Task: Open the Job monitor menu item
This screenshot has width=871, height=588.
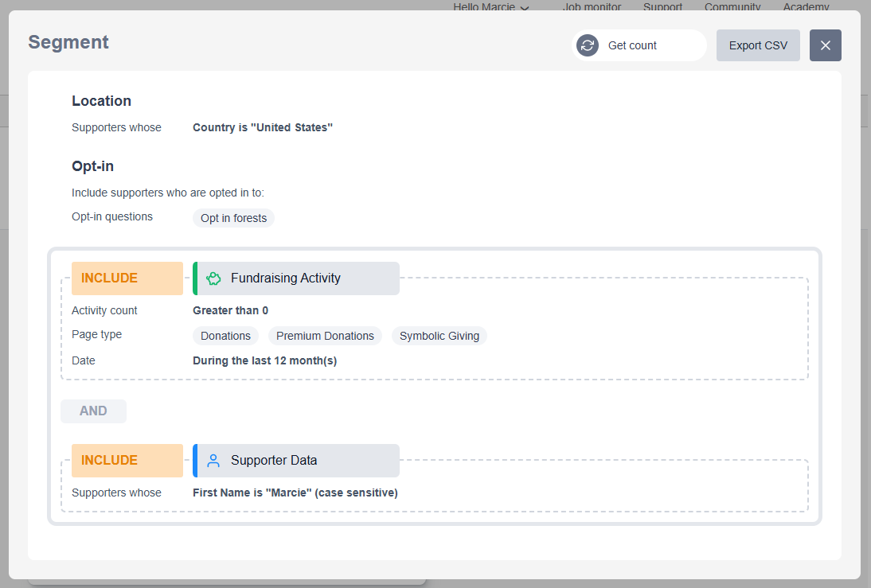Action: pyautogui.click(x=592, y=7)
